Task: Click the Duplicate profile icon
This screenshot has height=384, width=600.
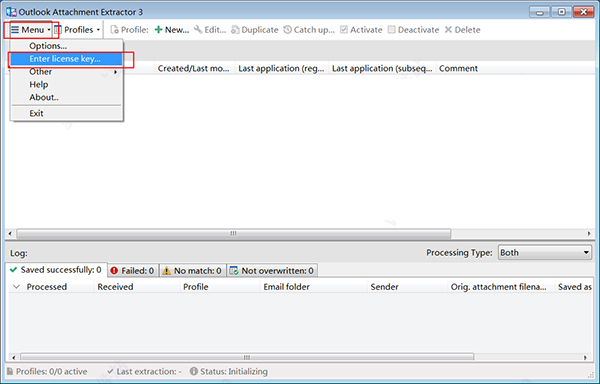Action: (x=235, y=30)
